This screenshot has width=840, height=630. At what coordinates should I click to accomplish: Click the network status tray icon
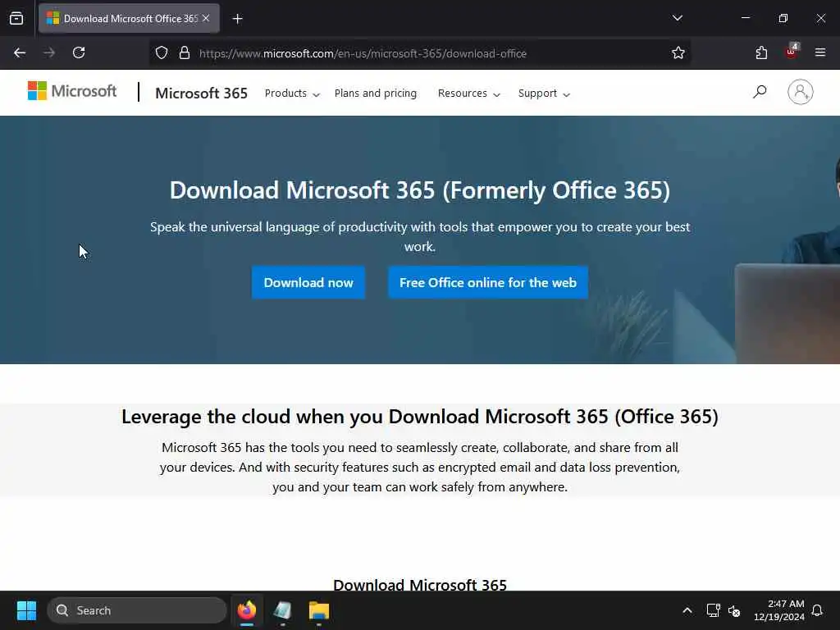click(x=713, y=610)
